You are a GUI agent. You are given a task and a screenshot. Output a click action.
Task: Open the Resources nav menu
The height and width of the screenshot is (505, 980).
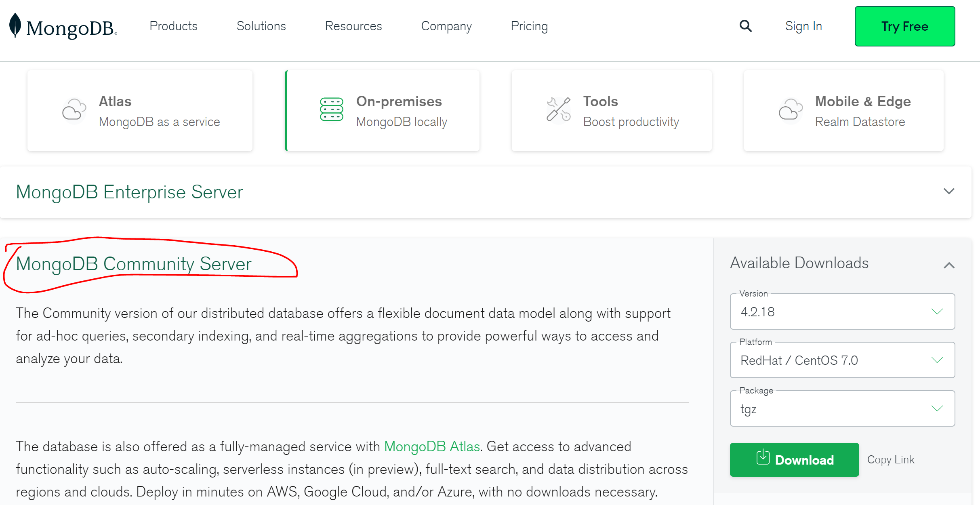click(353, 26)
